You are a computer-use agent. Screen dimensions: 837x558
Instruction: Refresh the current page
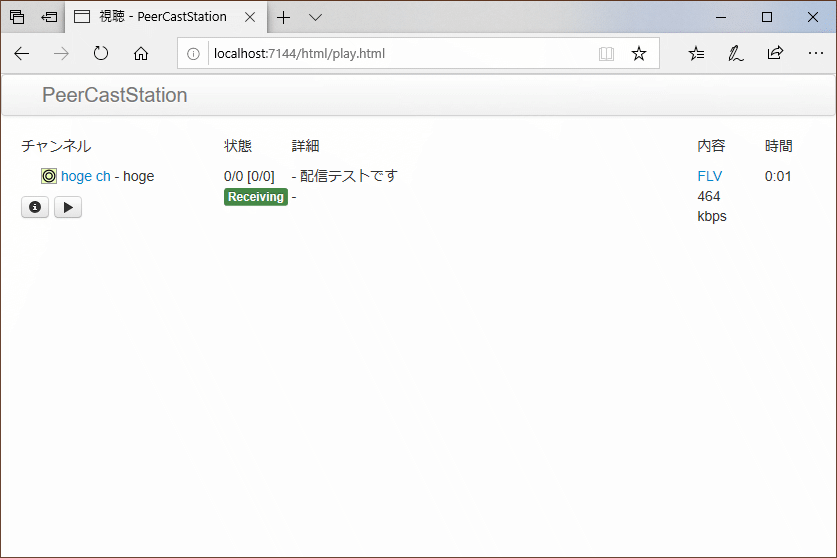(x=101, y=53)
